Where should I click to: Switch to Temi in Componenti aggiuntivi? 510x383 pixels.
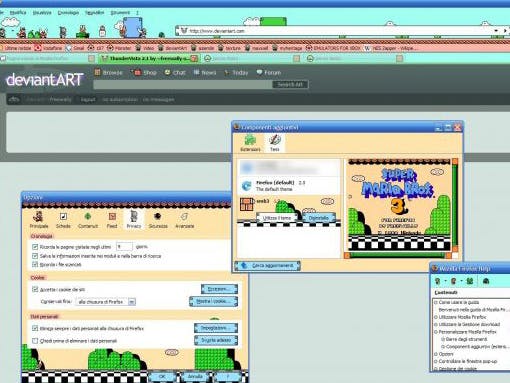click(x=275, y=143)
